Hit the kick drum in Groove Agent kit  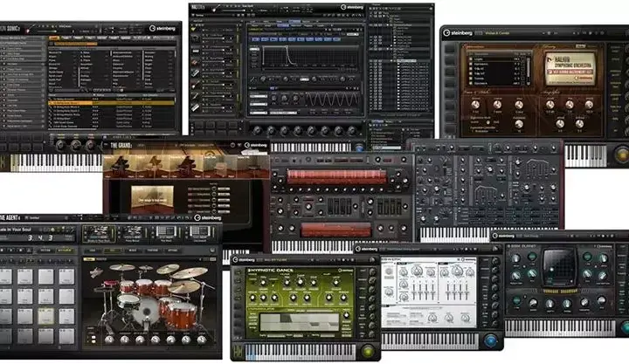tap(145, 312)
